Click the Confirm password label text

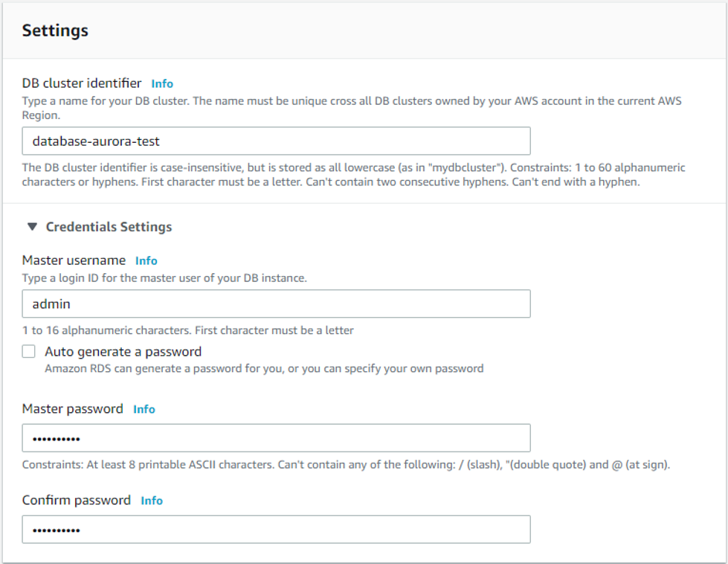click(x=76, y=500)
